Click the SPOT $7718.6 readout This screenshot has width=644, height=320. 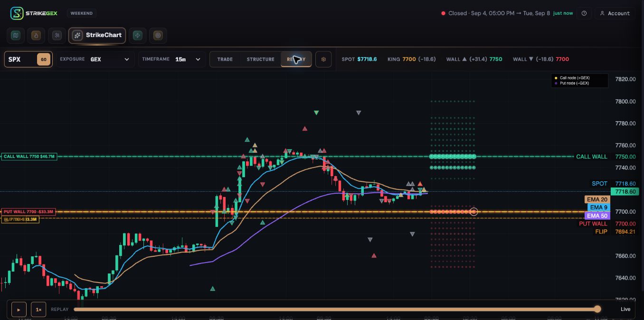click(x=359, y=59)
